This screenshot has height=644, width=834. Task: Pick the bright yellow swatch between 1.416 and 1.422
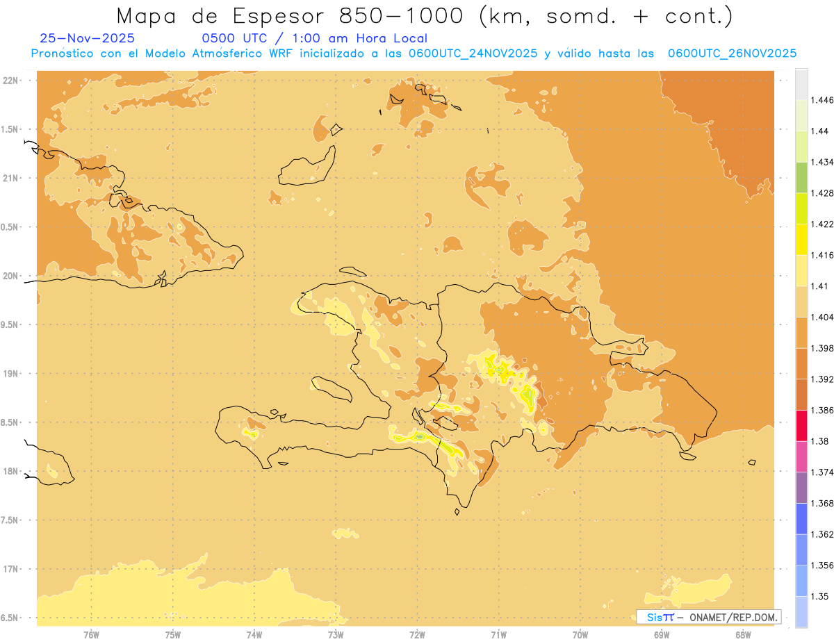click(x=801, y=240)
